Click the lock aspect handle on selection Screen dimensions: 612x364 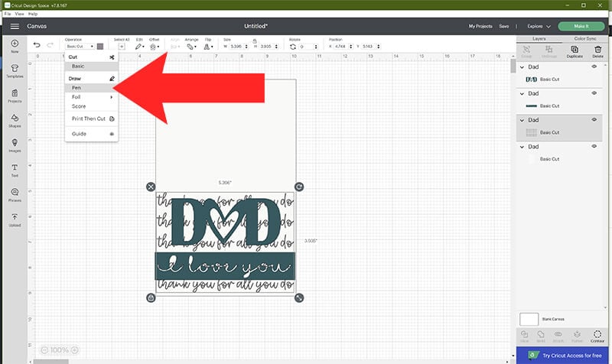[151, 297]
